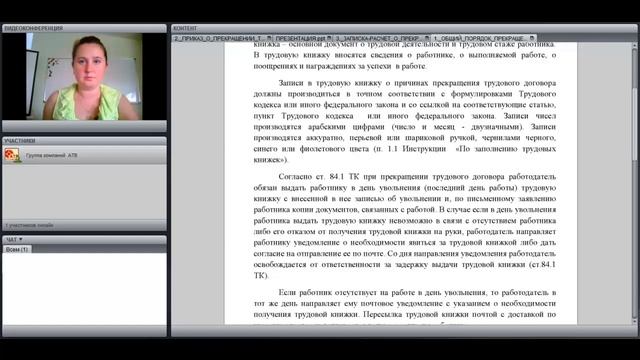Close icon on '3_ЗАПИСКА-РАСЧЕТ' tab
The width and height of the screenshot is (640, 360).
(x=427, y=38)
